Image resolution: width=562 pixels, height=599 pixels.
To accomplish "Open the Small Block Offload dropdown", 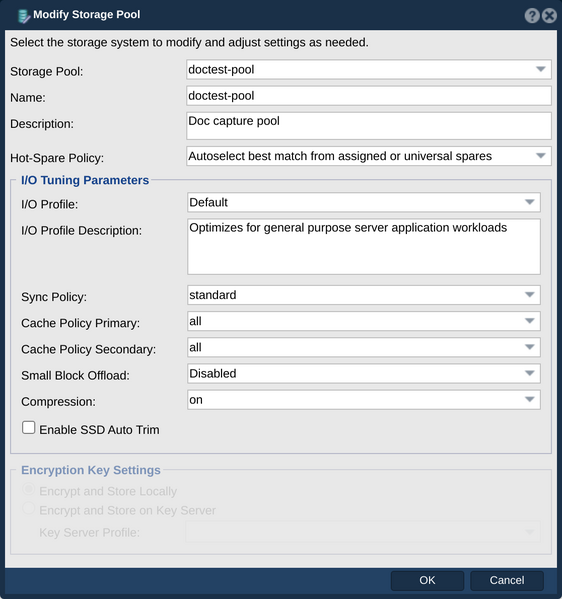I will coord(364,373).
